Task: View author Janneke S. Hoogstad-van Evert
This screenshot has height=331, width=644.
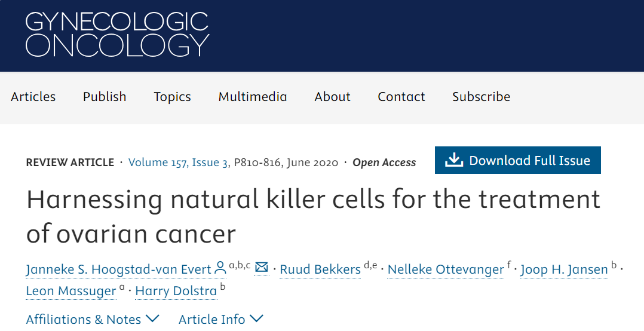Action: [x=119, y=269]
